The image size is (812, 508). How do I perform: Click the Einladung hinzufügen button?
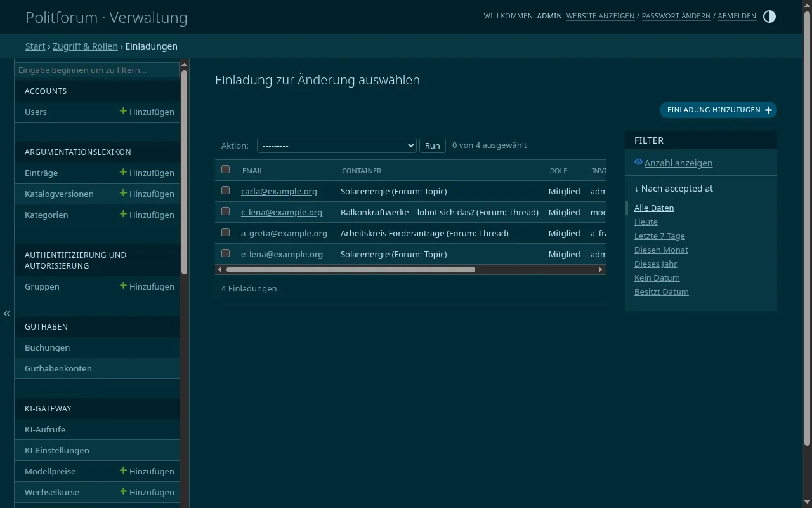718,110
